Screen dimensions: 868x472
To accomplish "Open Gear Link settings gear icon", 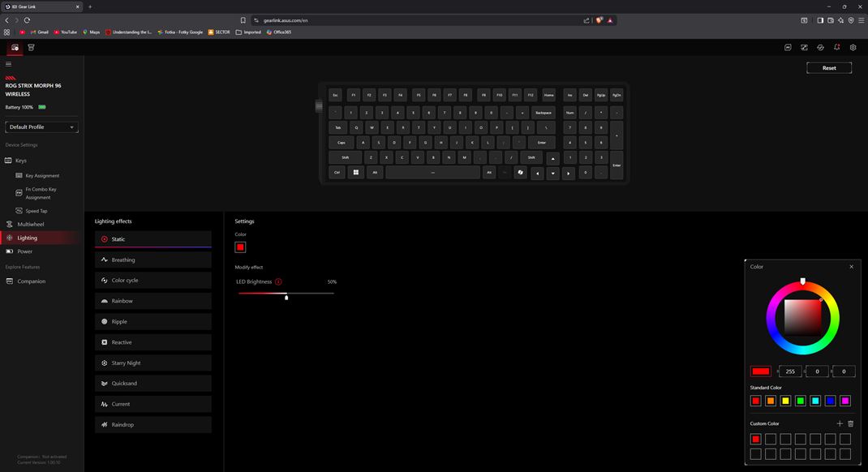I will coord(853,48).
